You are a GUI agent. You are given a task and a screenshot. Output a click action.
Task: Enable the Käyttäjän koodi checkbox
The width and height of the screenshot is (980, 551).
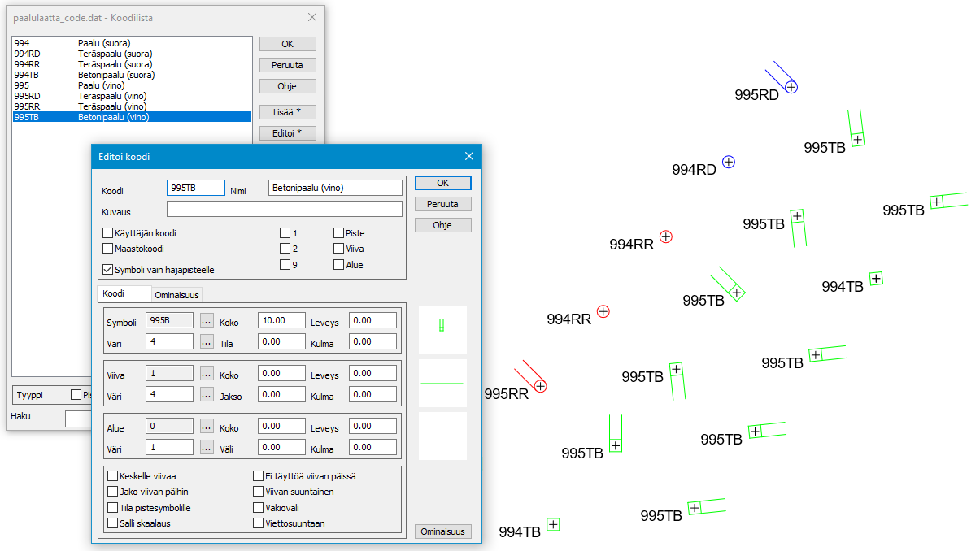pos(108,233)
